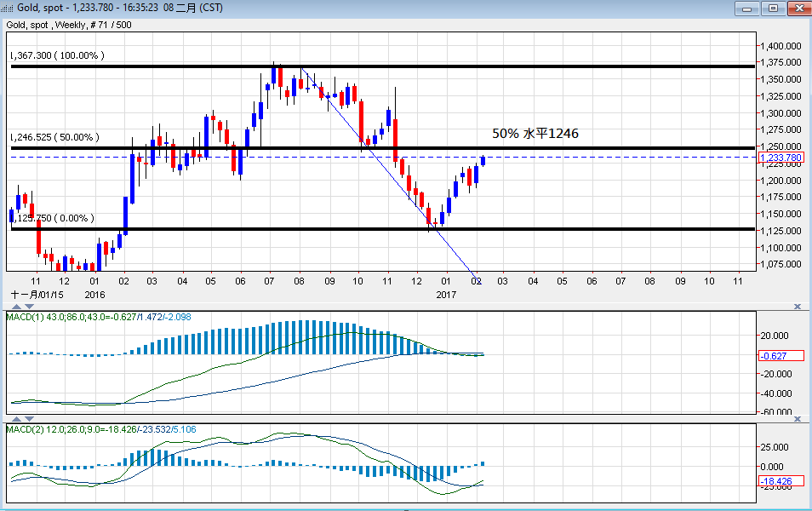Close the MACD(2) indicator panel
The height and width of the screenshot is (511, 812).
pyautogui.click(x=798, y=419)
